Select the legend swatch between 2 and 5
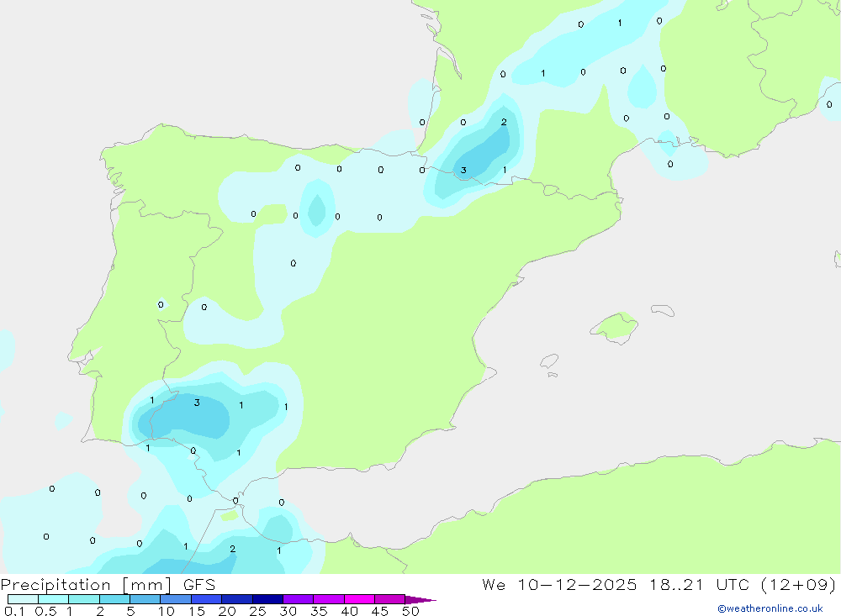The width and height of the screenshot is (841, 616). pos(114,599)
